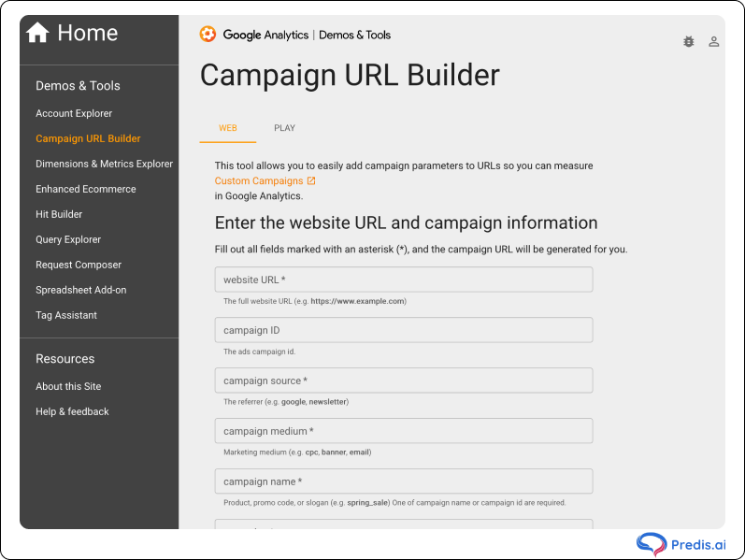Image resolution: width=745 pixels, height=560 pixels.
Task: Focus the campaign source input field
Action: pos(404,381)
